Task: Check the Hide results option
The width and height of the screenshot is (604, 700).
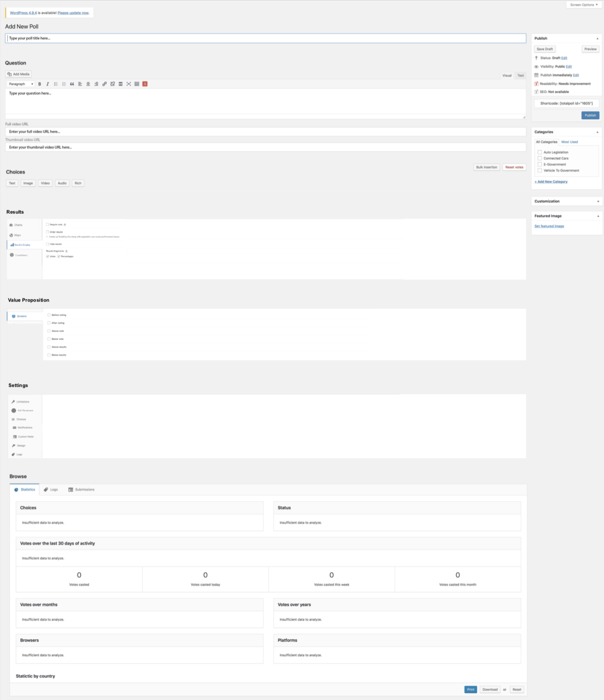Action: [x=47, y=244]
